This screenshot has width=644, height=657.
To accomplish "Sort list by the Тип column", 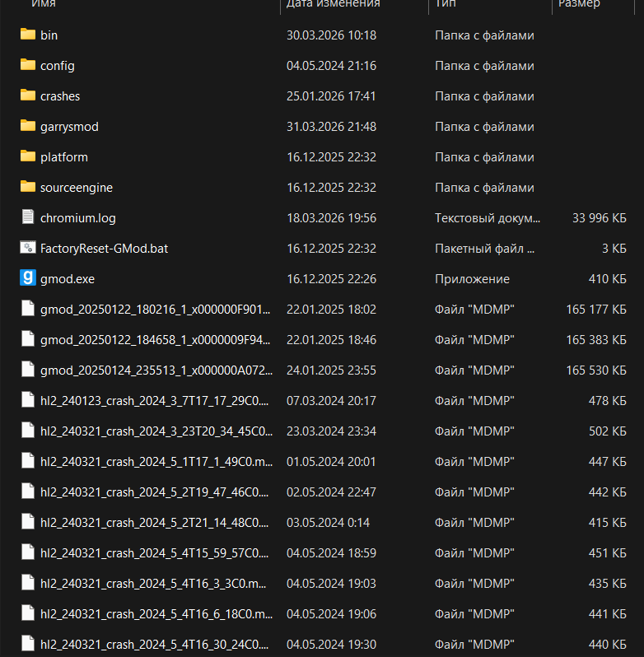I will (445, 4).
